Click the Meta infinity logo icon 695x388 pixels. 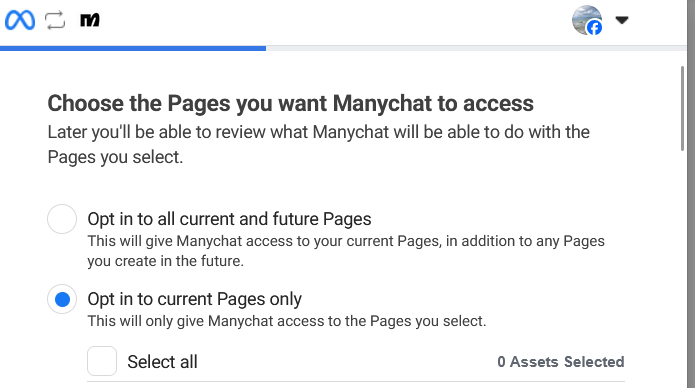(x=20, y=20)
